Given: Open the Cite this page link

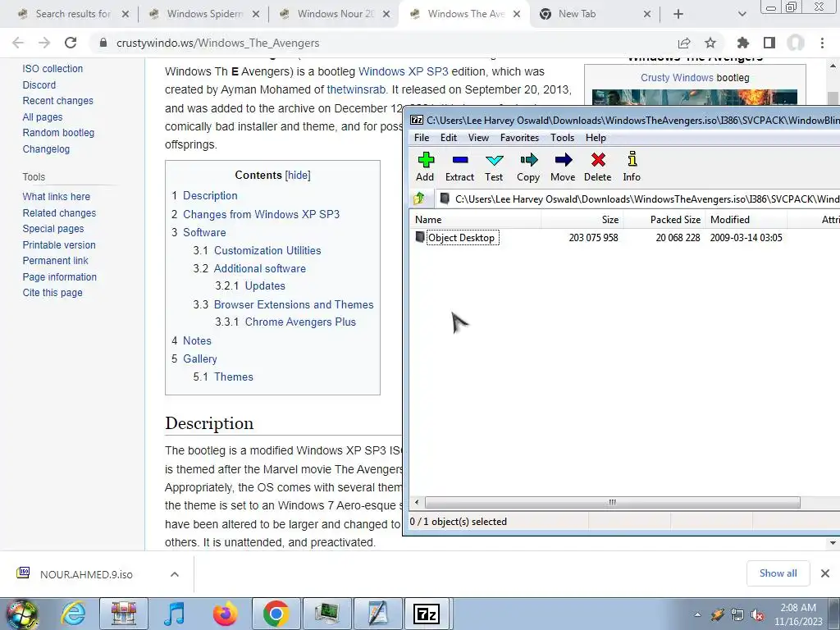Looking at the screenshot, I should (x=52, y=293).
